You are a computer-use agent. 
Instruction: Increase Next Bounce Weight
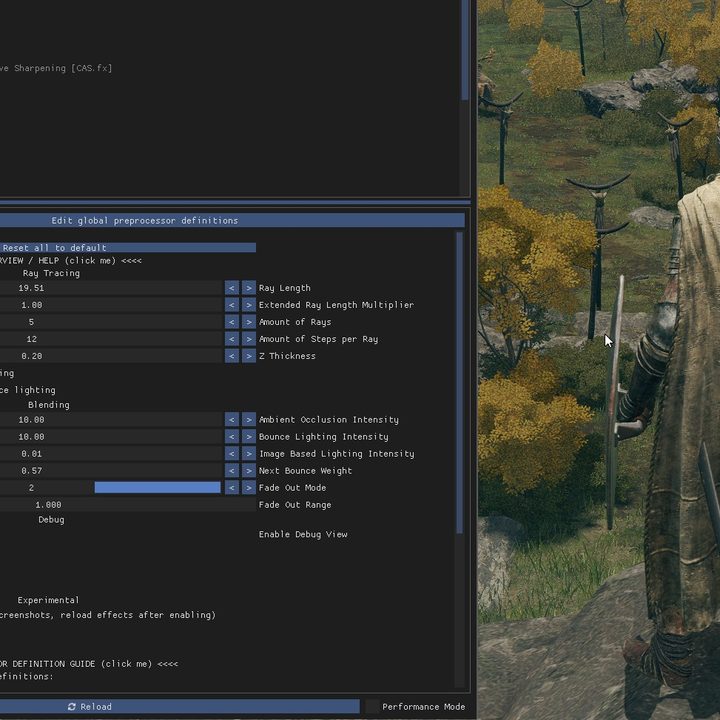click(249, 471)
